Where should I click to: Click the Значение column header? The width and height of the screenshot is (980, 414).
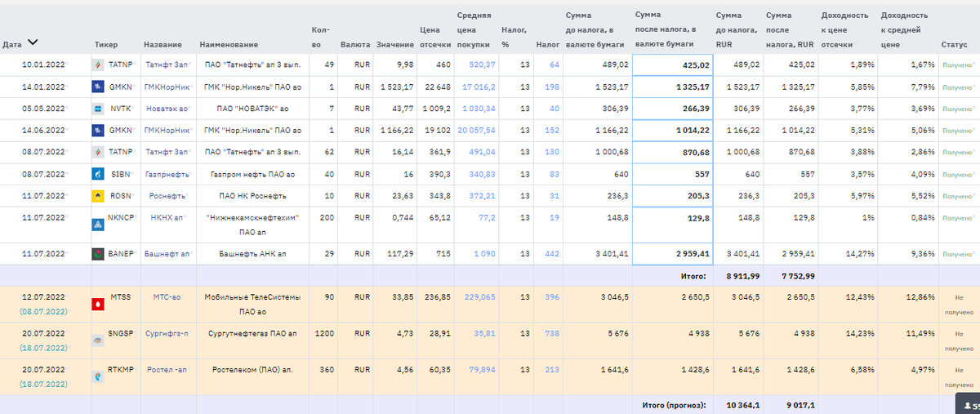pyautogui.click(x=394, y=44)
